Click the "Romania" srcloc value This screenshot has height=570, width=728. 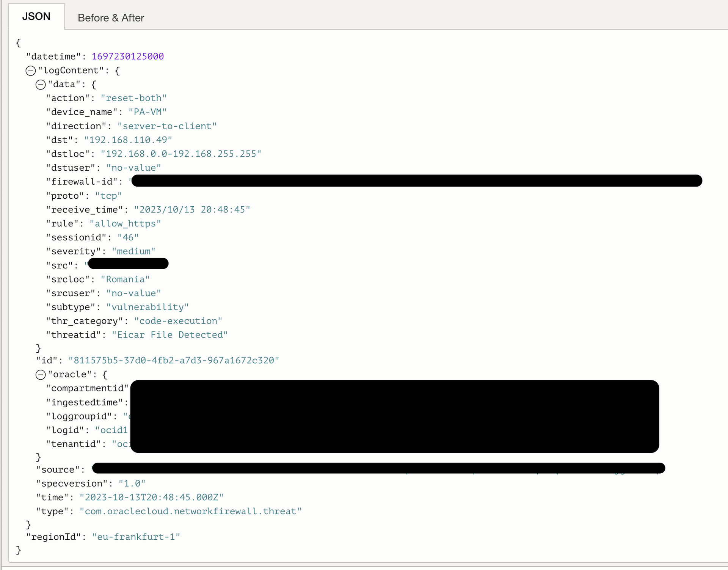click(125, 280)
